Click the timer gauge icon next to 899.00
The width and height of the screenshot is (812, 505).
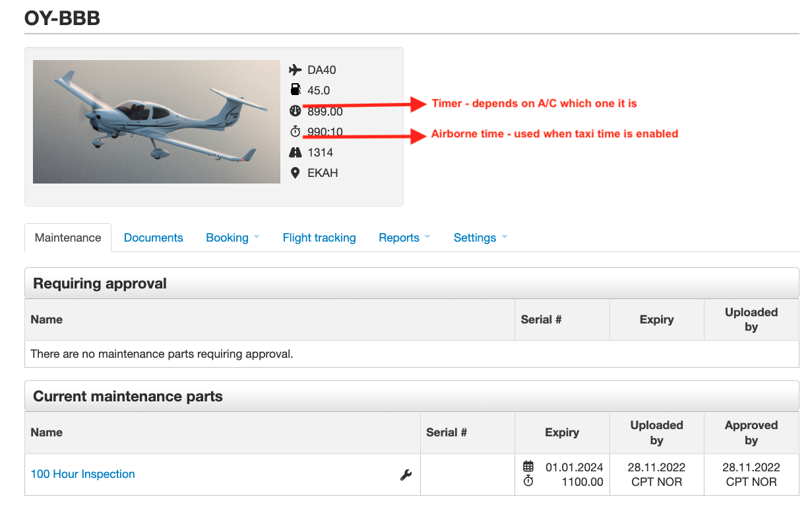[295, 111]
